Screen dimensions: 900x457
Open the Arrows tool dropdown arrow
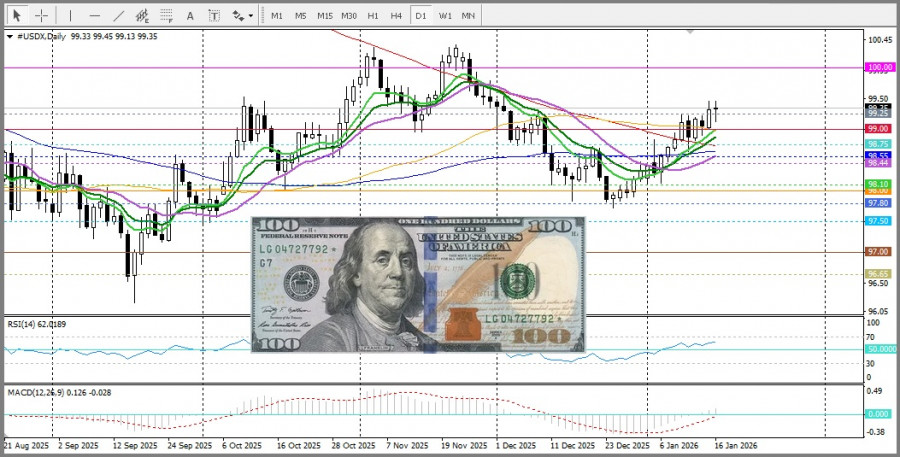[x=251, y=16]
